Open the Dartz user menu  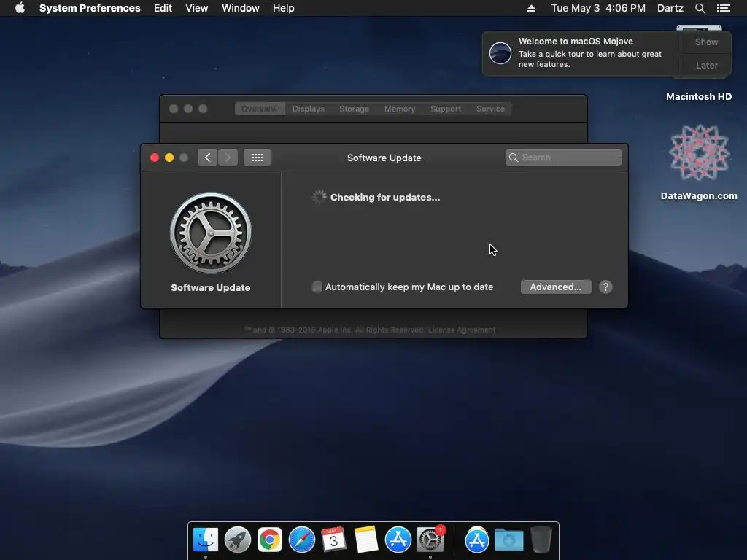pos(670,8)
